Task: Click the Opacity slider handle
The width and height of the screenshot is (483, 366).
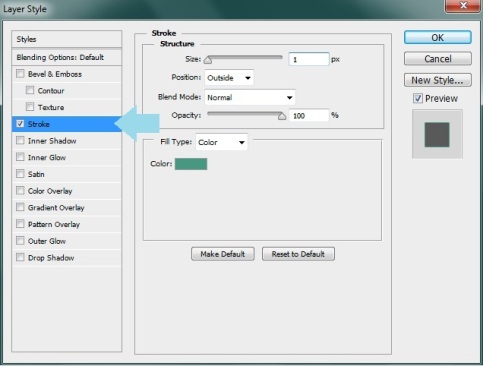Action: (x=282, y=116)
